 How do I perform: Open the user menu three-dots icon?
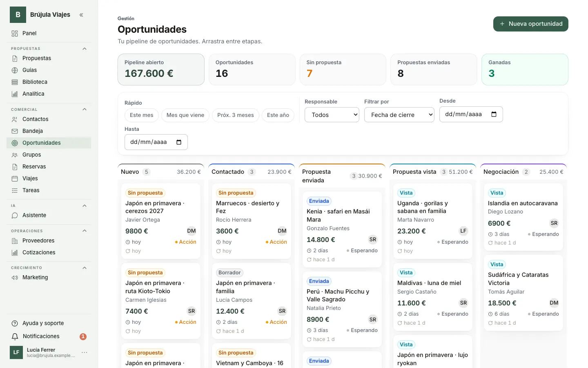click(85, 352)
